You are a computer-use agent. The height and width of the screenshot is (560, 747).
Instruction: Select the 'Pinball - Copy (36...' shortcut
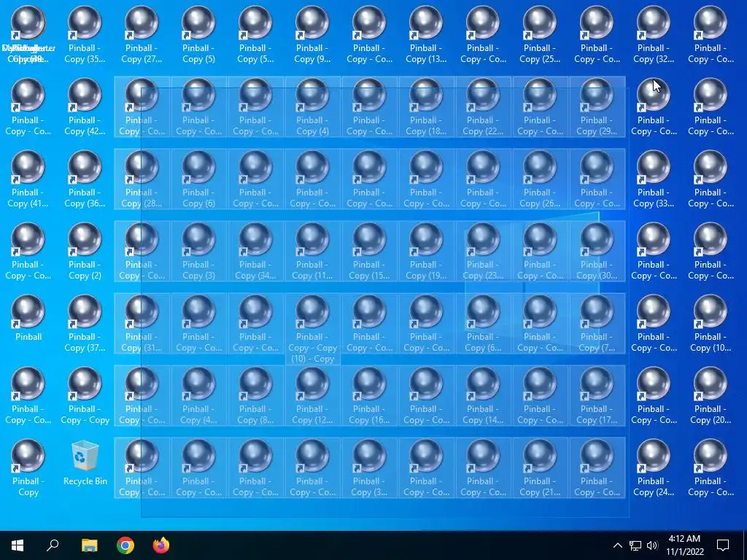(85, 179)
